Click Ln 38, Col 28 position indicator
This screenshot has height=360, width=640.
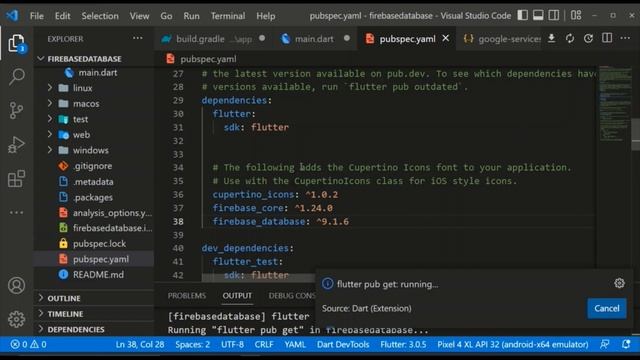coord(140,344)
